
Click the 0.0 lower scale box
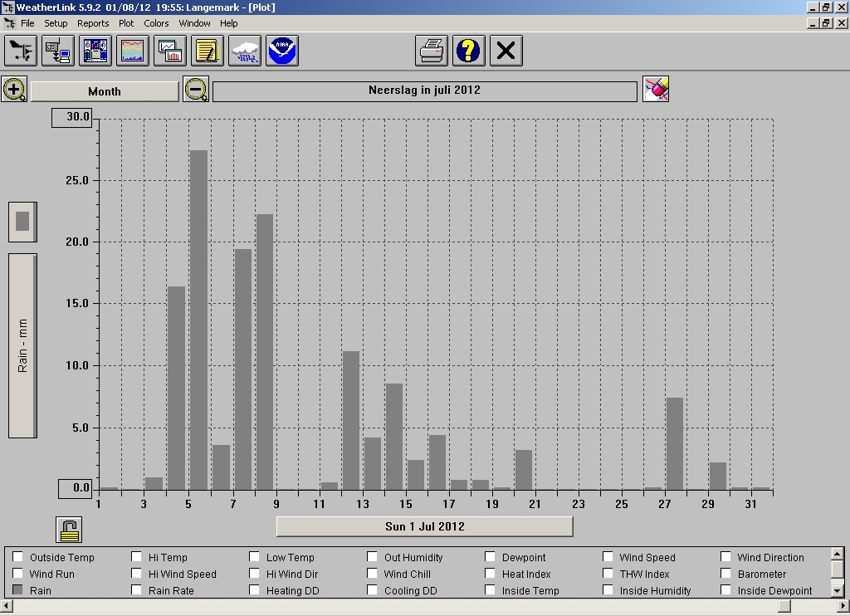76,488
